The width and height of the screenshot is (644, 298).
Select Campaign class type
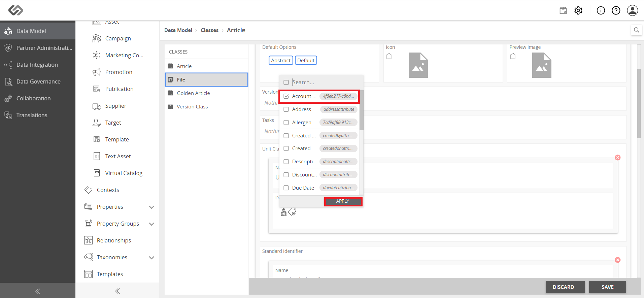[118, 38]
